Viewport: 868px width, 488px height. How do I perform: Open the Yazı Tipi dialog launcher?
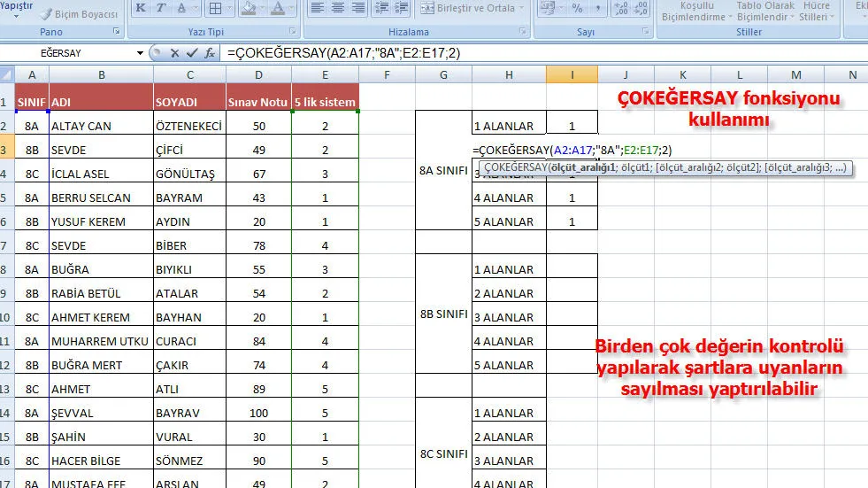point(293,32)
